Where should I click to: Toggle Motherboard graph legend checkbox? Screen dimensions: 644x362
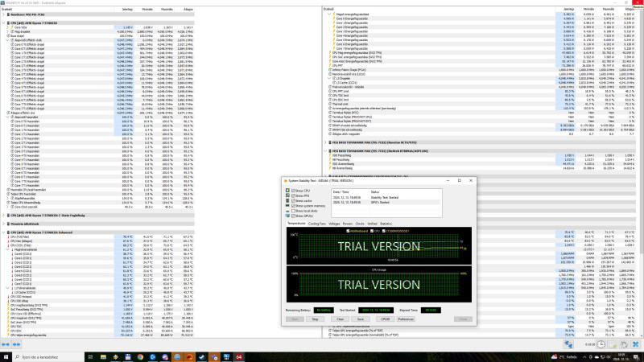[x=348, y=231]
